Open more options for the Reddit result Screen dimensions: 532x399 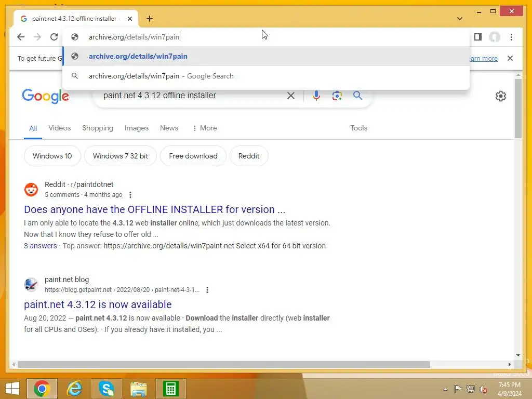130,195
